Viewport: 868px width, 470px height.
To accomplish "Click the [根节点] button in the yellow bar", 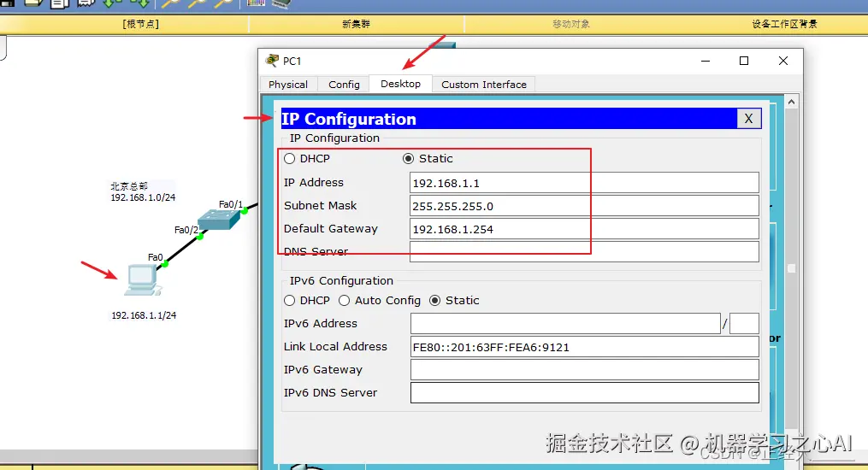I will [x=140, y=24].
